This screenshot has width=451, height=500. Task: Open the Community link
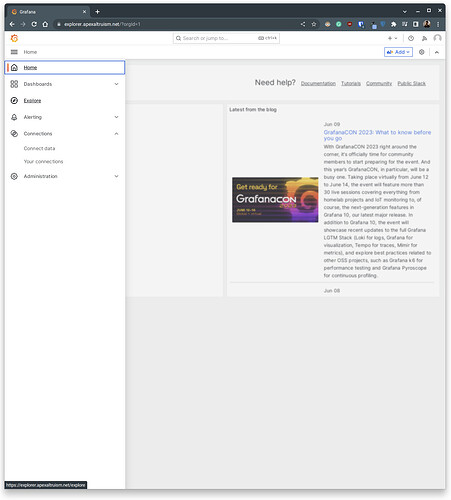tap(379, 83)
